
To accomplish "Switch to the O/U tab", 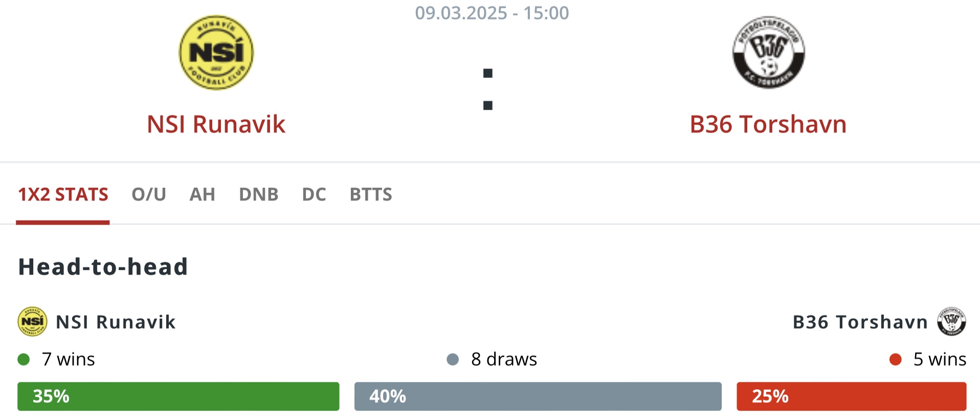I will [149, 194].
